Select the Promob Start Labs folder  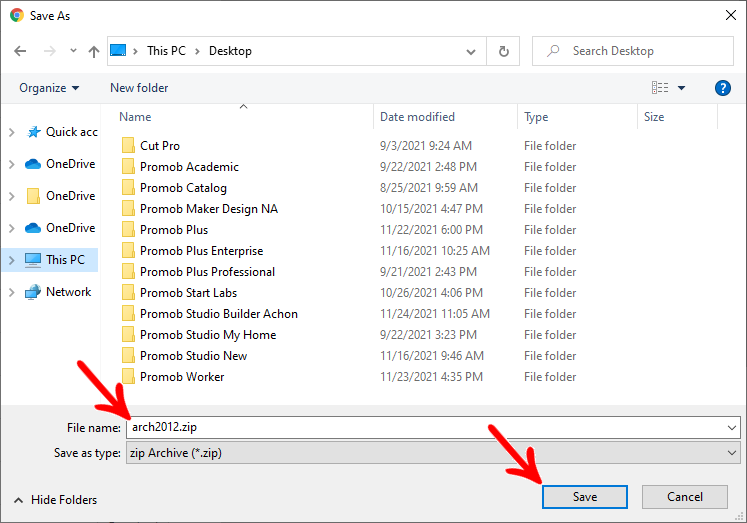pos(189,292)
